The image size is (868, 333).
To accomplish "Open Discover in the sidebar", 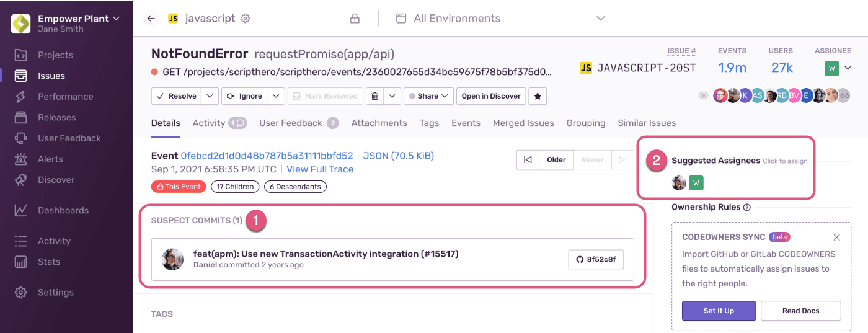I will click(x=56, y=180).
